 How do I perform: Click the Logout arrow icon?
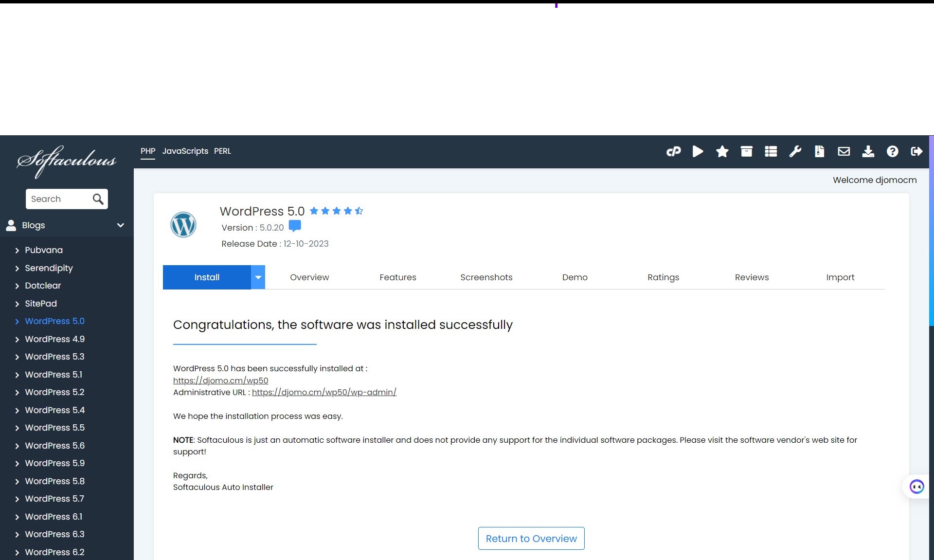pos(916,151)
